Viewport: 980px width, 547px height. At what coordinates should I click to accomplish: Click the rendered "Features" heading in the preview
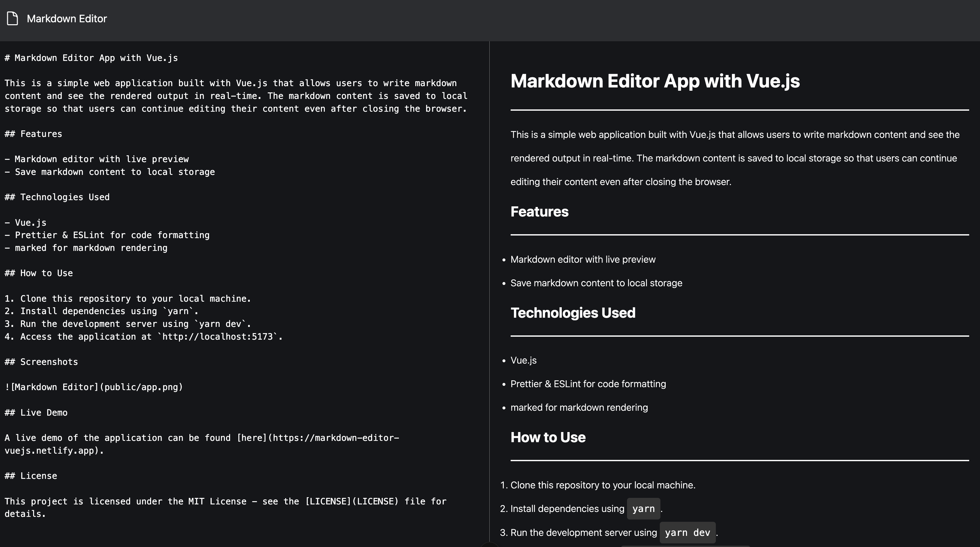tap(539, 212)
